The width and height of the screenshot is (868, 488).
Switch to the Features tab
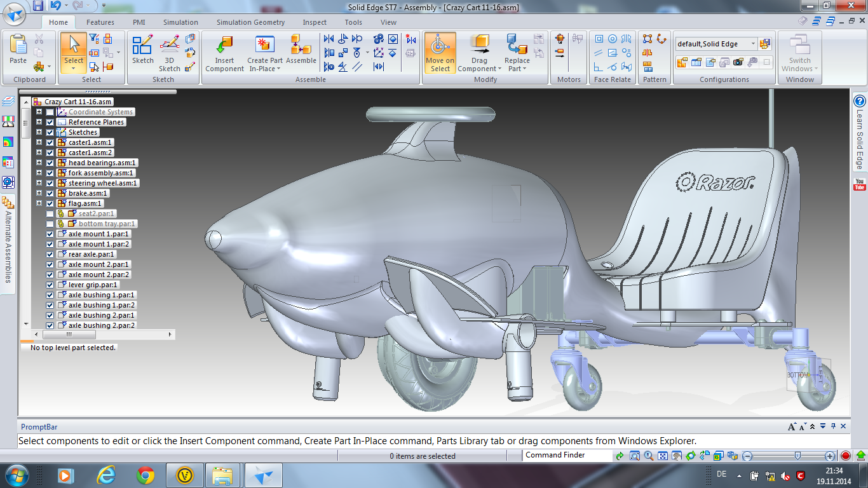[100, 22]
